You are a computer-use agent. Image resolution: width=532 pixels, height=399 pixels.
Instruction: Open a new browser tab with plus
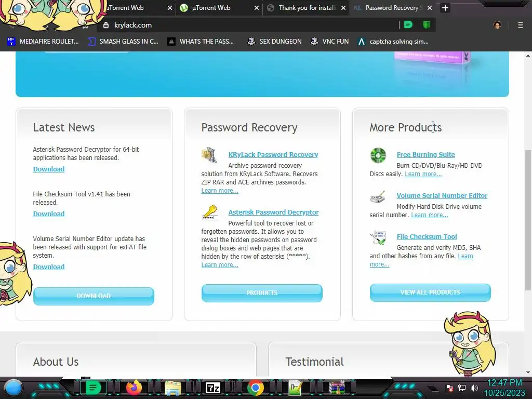point(445,8)
